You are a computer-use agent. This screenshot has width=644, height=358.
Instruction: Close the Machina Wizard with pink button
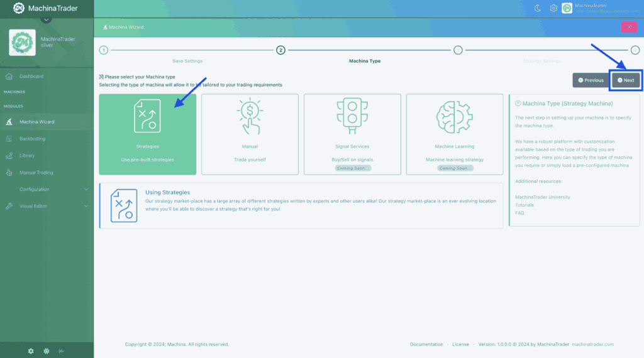coord(629,27)
